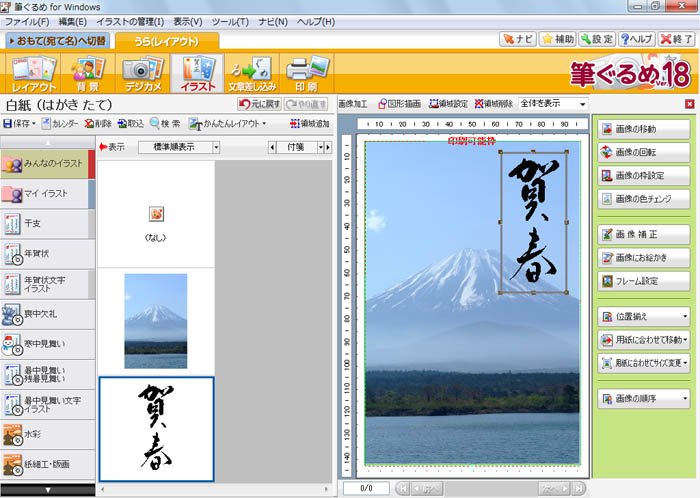Open the 画像補正 image correction tool
The image size is (700, 498).
(x=644, y=234)
